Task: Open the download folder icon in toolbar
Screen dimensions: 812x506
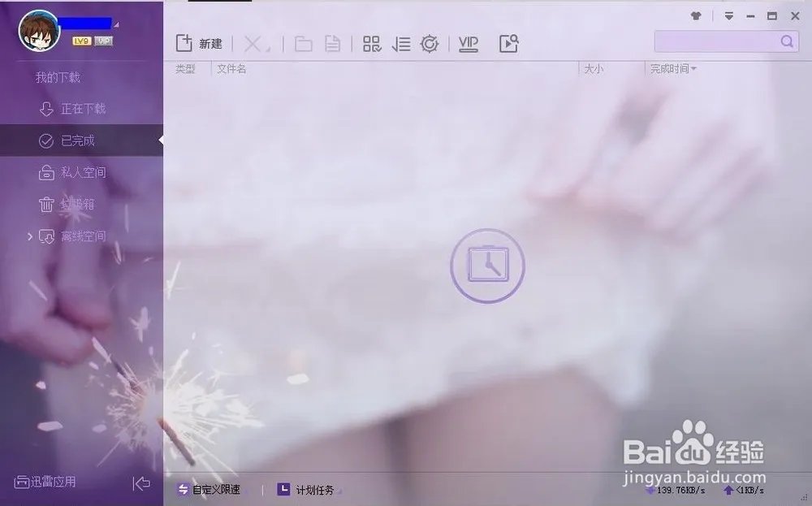Action: click(x=304, y=44)
